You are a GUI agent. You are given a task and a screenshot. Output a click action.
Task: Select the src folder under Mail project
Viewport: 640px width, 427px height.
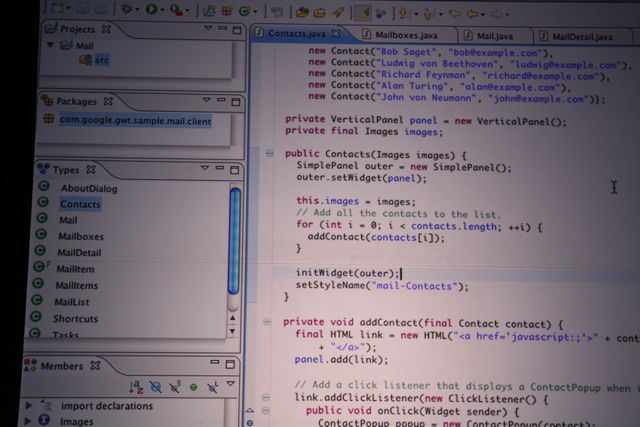(103, 60)
